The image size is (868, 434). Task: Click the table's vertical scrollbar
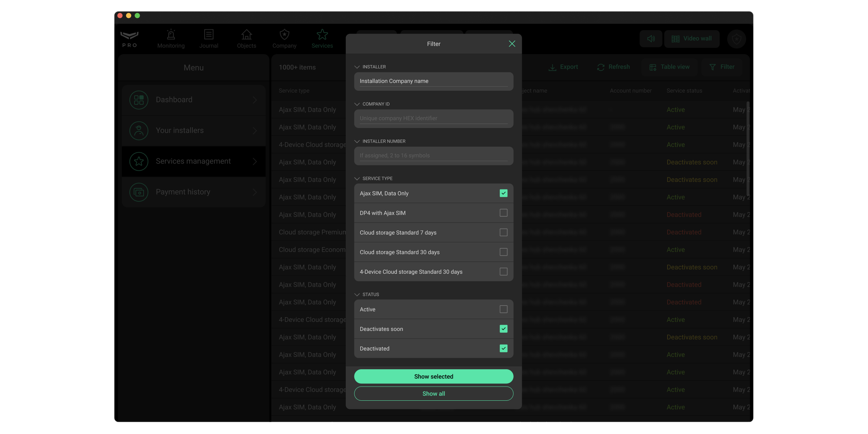point(748,148)
